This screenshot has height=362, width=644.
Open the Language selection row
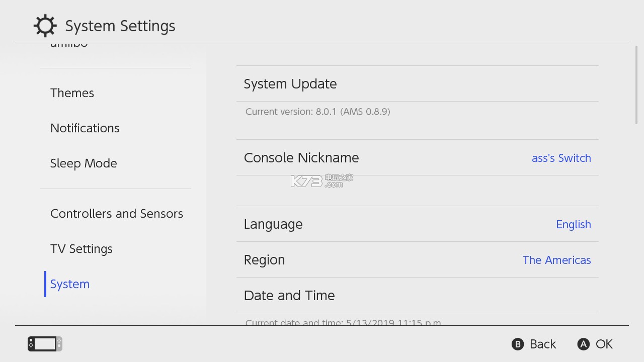(x=273, y=224)
